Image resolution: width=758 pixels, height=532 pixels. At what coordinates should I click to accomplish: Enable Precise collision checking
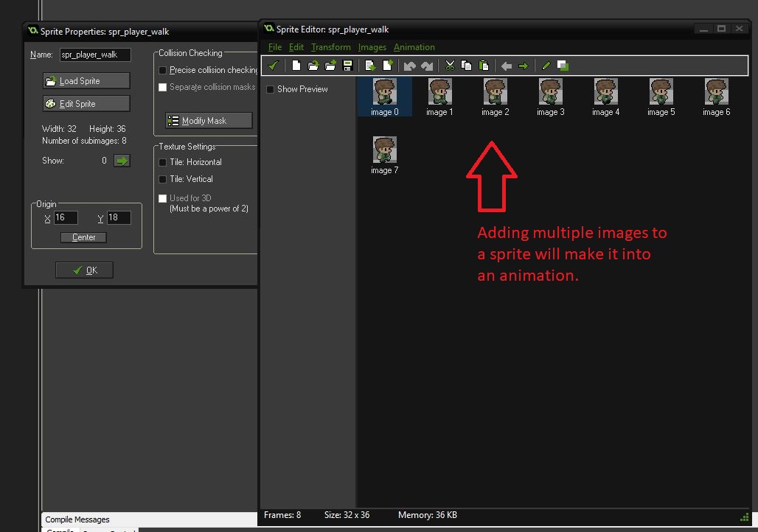coord(161,70)
